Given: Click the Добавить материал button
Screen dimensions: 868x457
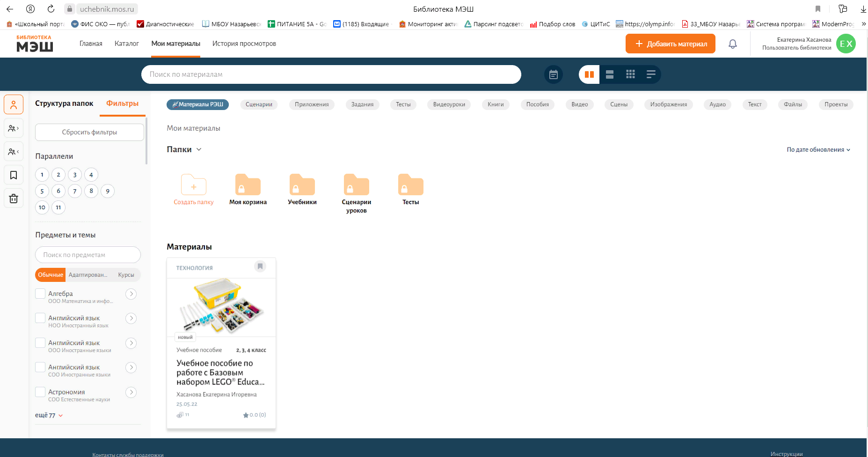Looking at the screenshot, I should point(670,44).
